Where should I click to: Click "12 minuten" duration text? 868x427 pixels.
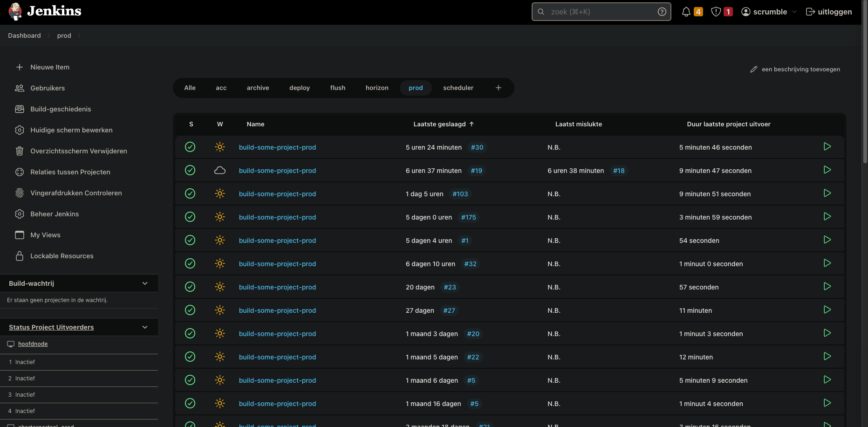[696, 357]
